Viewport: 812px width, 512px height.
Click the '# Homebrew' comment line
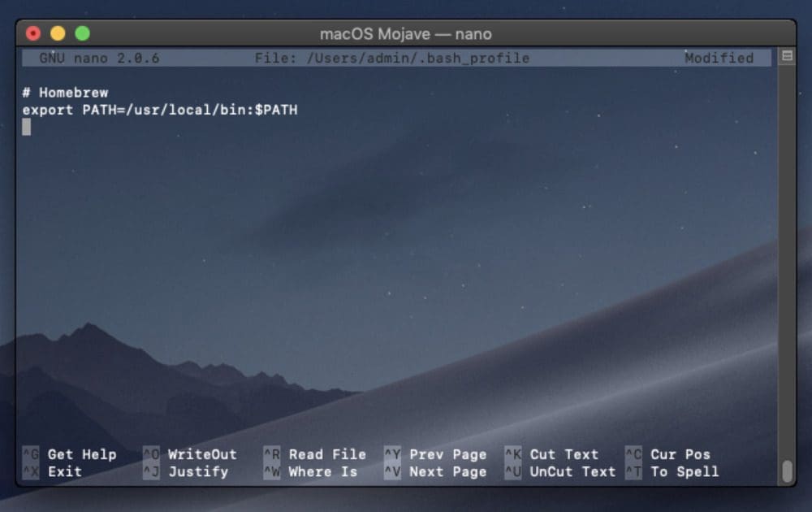(x=65, y=93)
